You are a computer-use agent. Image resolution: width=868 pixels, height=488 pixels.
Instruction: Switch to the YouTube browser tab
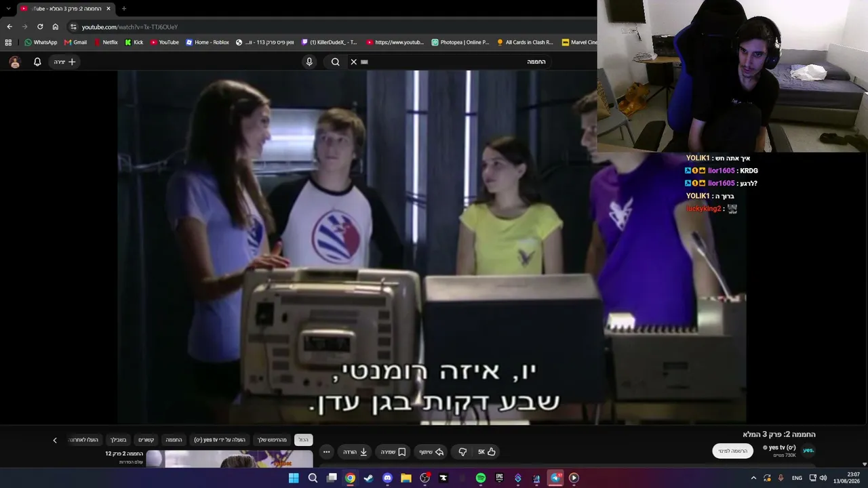(65, 9)
